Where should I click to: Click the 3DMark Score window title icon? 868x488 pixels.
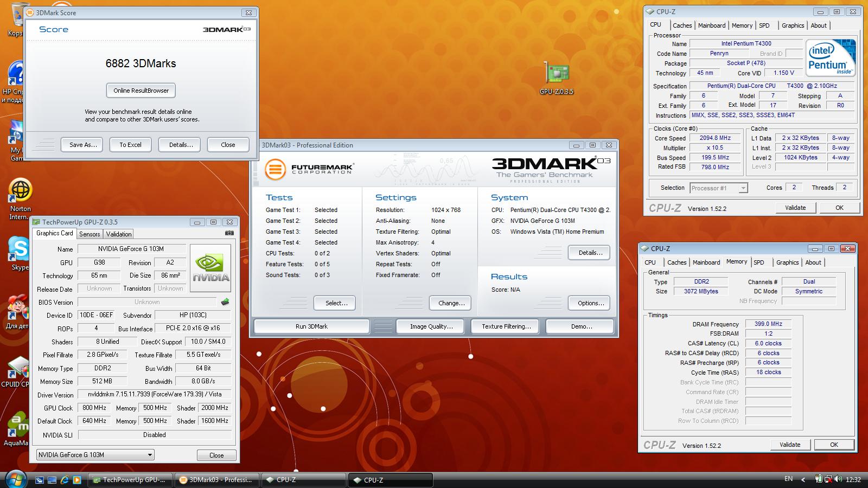(30, 12)
